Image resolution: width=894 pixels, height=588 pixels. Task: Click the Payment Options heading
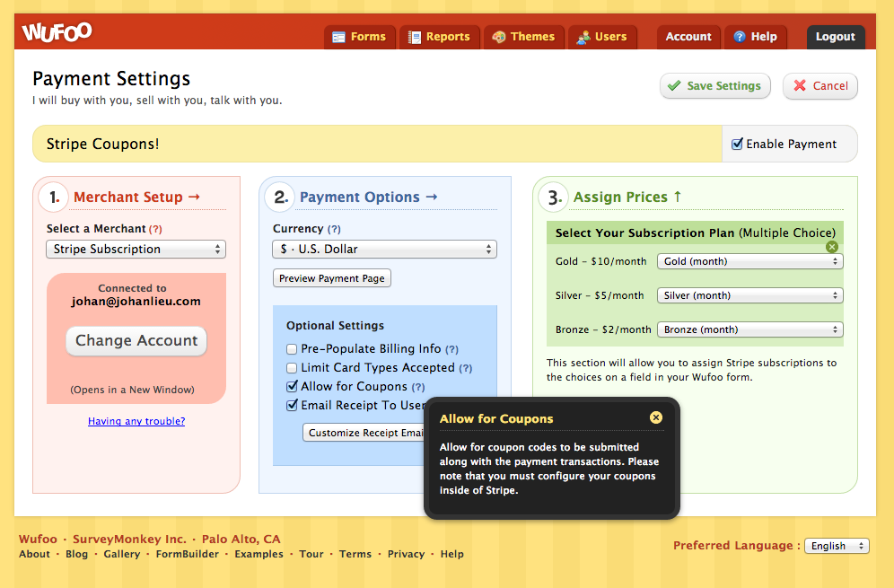(x=368, y=197)
